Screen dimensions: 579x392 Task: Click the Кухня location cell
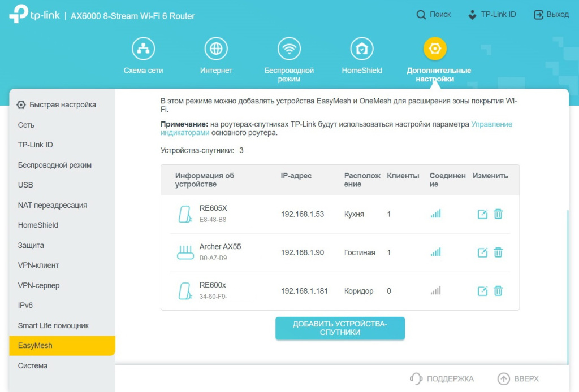pyautogui.click(x=354, y=214)
